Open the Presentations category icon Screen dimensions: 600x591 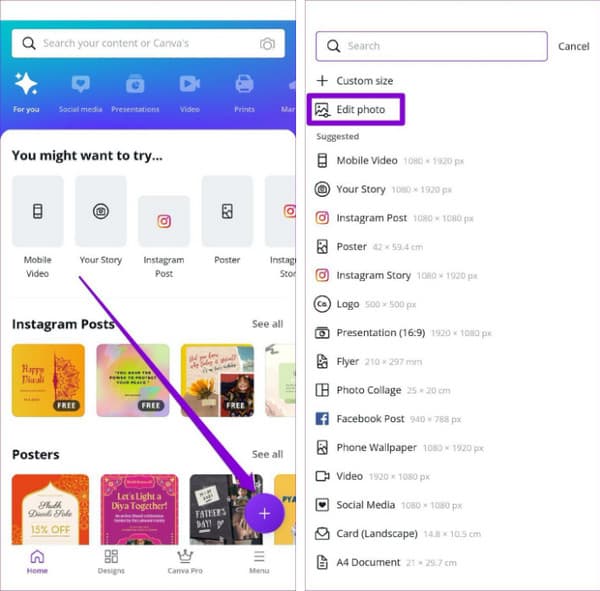pos(135,85)
